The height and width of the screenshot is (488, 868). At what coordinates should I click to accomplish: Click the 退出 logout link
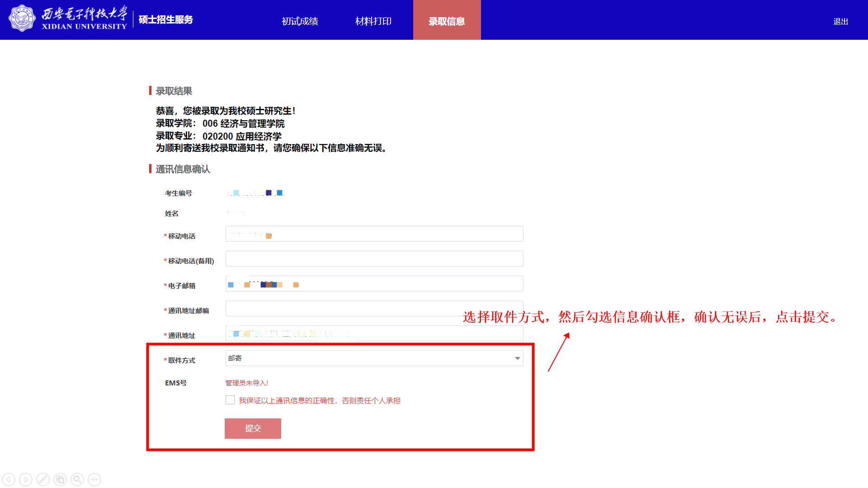(840, 21)
